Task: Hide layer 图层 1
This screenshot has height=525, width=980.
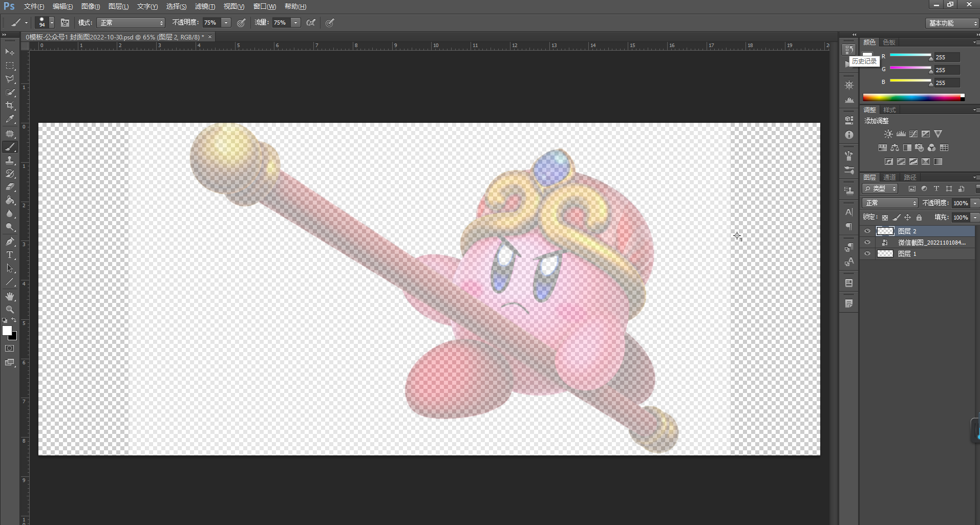Action: 867,254
